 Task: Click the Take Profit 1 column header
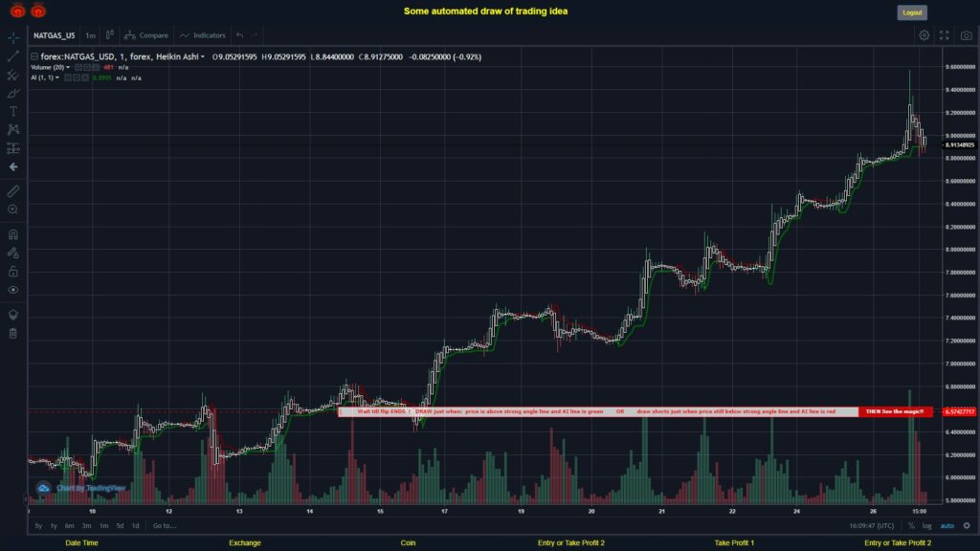point(734,543)
